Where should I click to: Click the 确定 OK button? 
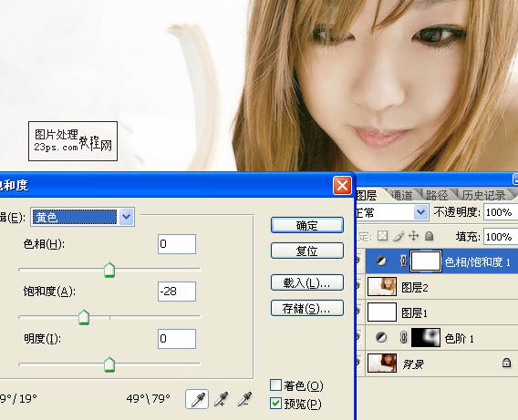tap(307, 226)
